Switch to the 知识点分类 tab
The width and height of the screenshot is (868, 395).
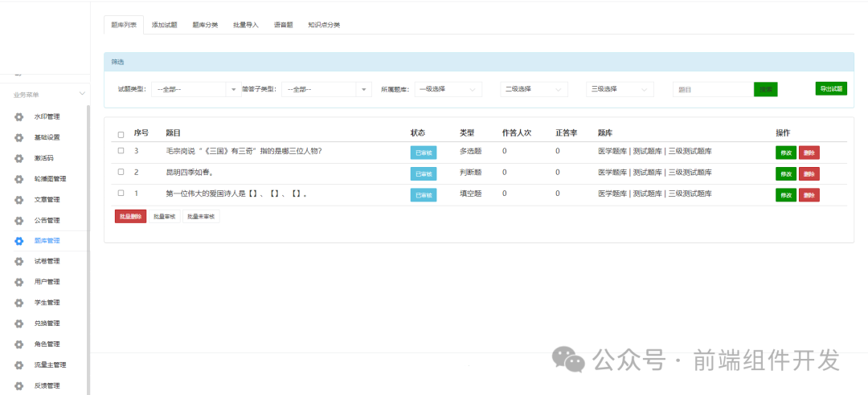(x=324, y=25)
